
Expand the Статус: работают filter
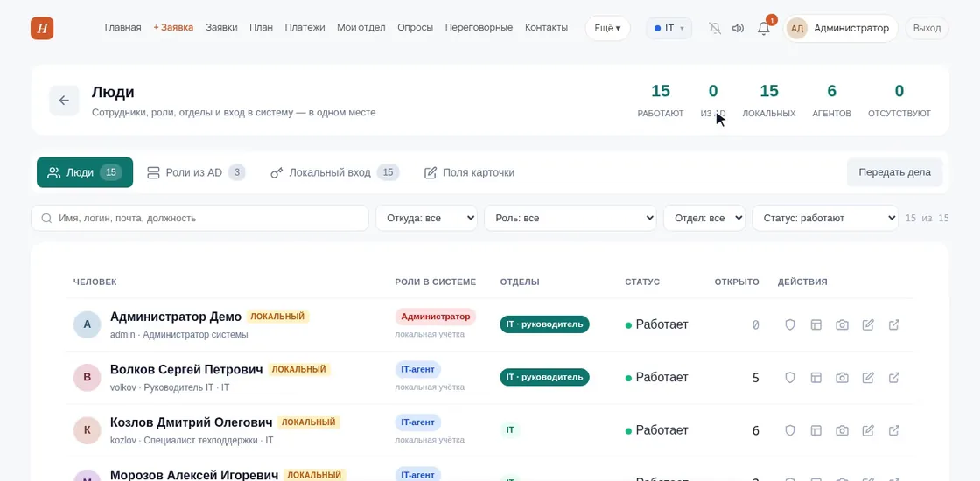826,218
